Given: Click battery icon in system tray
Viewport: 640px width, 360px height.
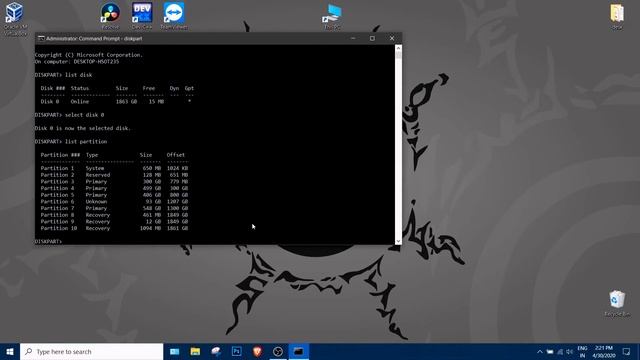Looking at the screenshot, I should point(550,351).
